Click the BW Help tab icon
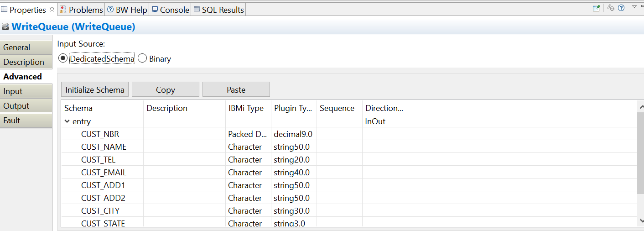 coord(110,10)
